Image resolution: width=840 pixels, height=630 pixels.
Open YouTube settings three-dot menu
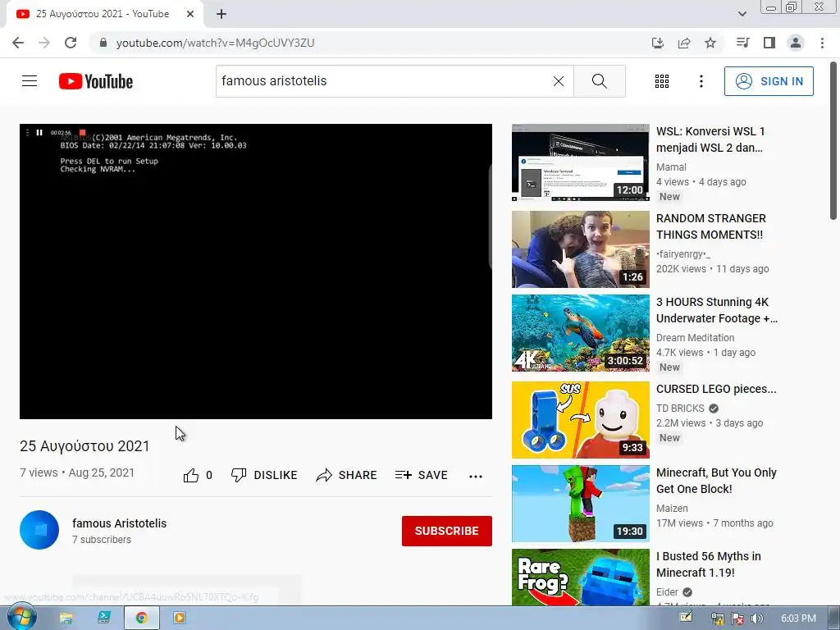(x=701, y=81)
